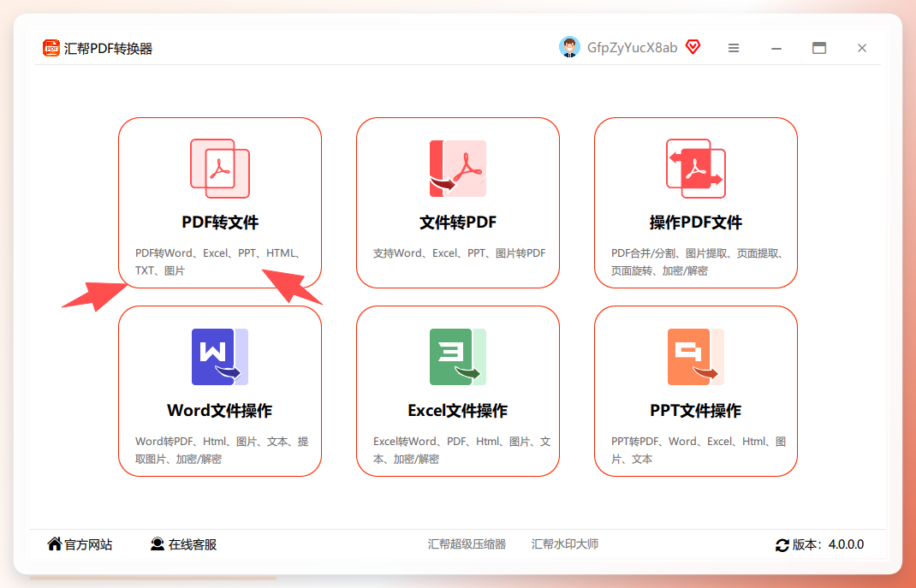The image size is (916, 588).
Task: Click description starting 'Word转PDF、Html'
Action: (222, 450)
